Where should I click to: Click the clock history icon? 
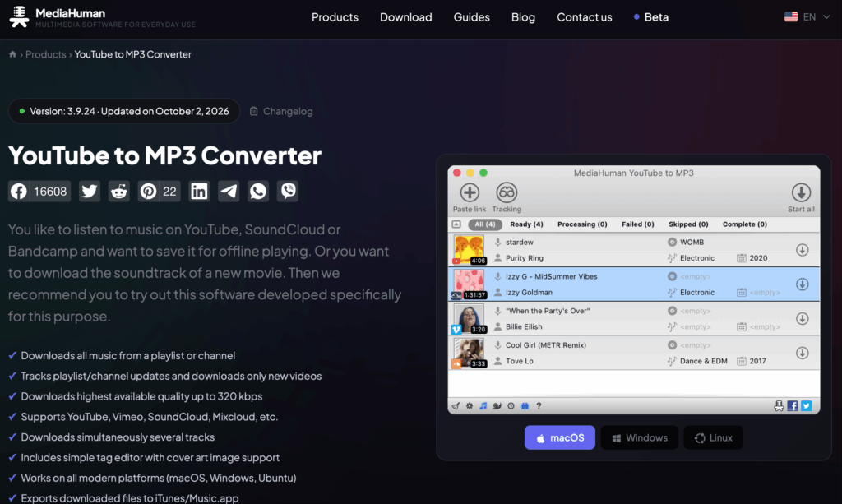coord(511,406)
